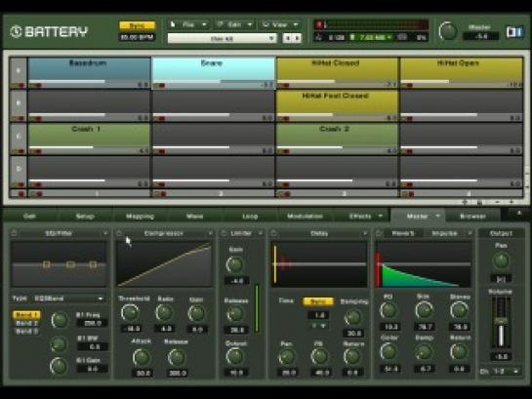The height and width of the screenshot is (399, 532).
Task: Click the Reverb Stereo knob
Action: pyautogui.click(x=459, y=310)
